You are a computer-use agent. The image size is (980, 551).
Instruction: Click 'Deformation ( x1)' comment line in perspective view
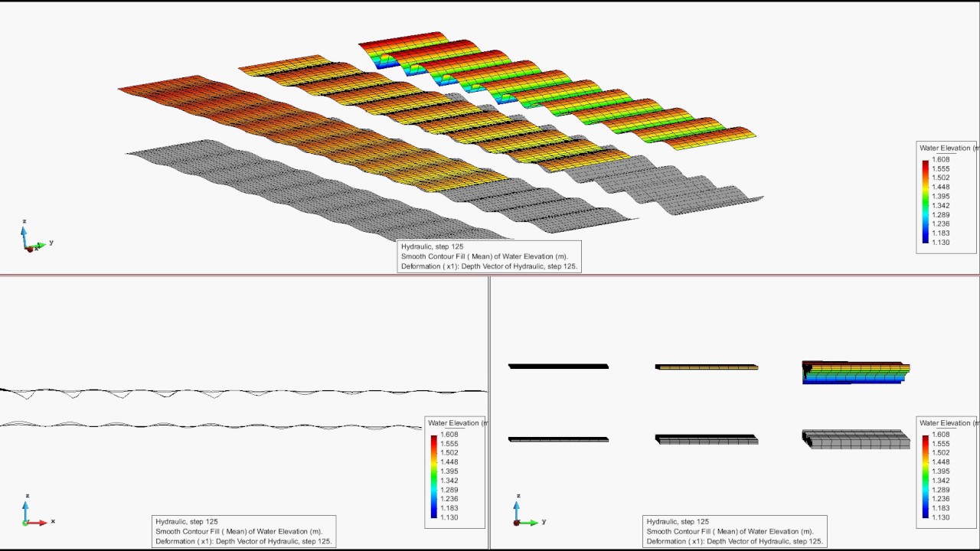(489, 267)
